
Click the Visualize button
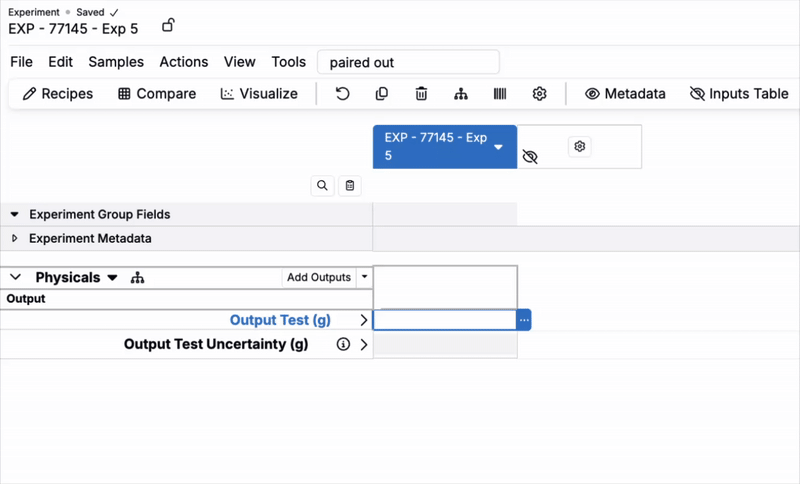(x=259, y=93)
